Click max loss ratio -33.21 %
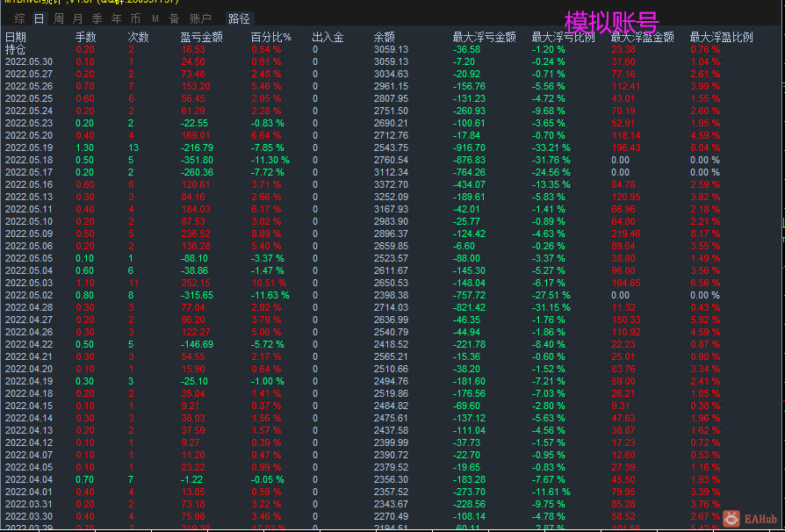785x532 pixels. [551, 147]
